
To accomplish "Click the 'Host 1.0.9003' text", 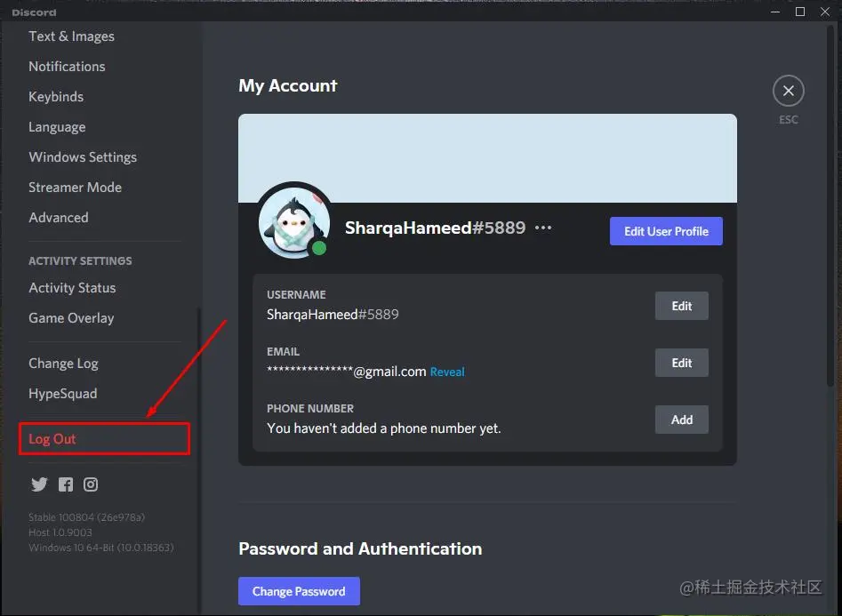I will pos(60,532).
